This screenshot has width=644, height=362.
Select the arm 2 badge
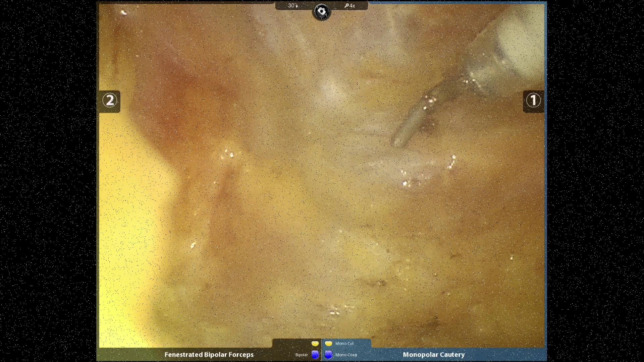[x=110, y=101]
